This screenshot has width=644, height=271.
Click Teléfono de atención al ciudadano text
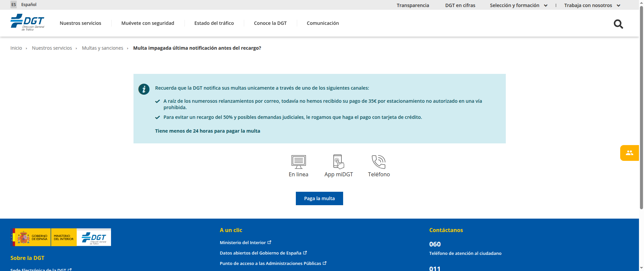point(465,253)
